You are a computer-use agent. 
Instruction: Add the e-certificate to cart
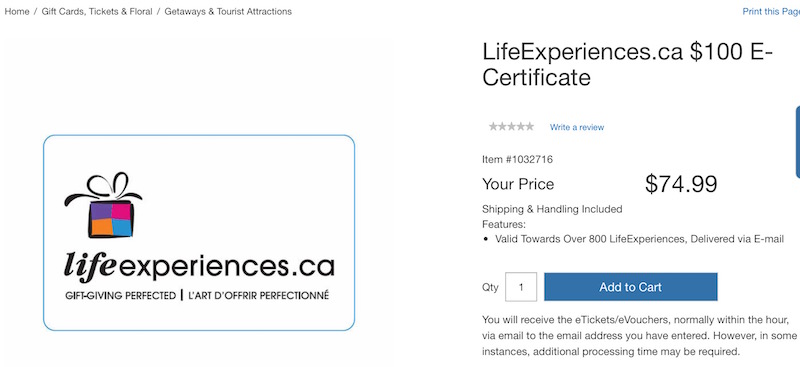point(631,287)
